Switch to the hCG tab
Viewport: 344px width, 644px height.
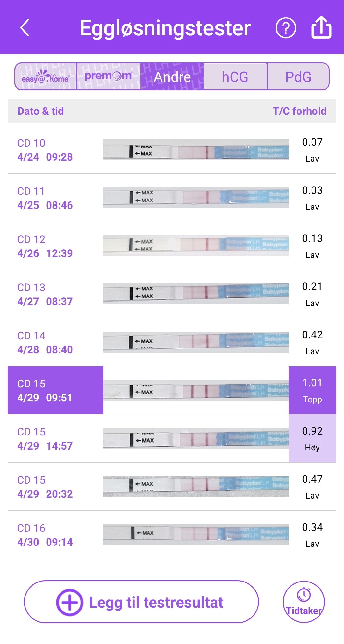[x=235, y=77]
